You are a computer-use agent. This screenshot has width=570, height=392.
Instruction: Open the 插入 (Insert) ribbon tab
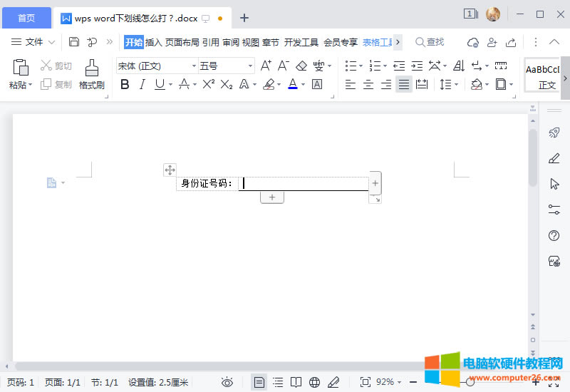click(x=154, y=42)
